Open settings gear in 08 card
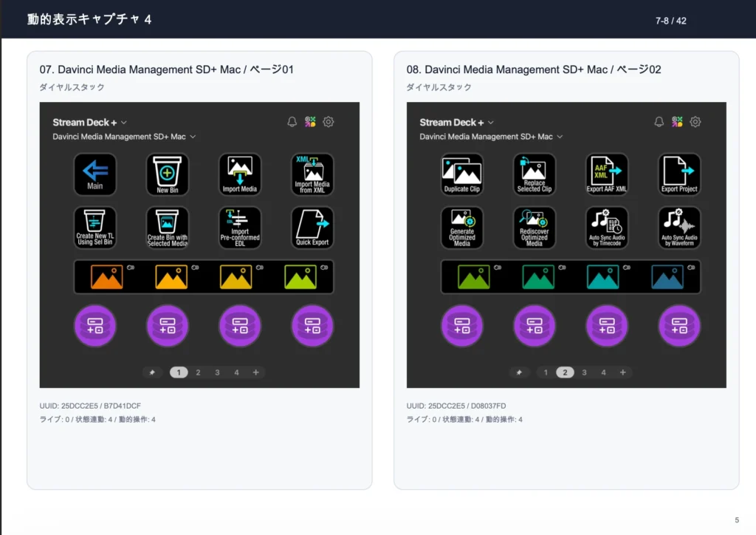 695,122
